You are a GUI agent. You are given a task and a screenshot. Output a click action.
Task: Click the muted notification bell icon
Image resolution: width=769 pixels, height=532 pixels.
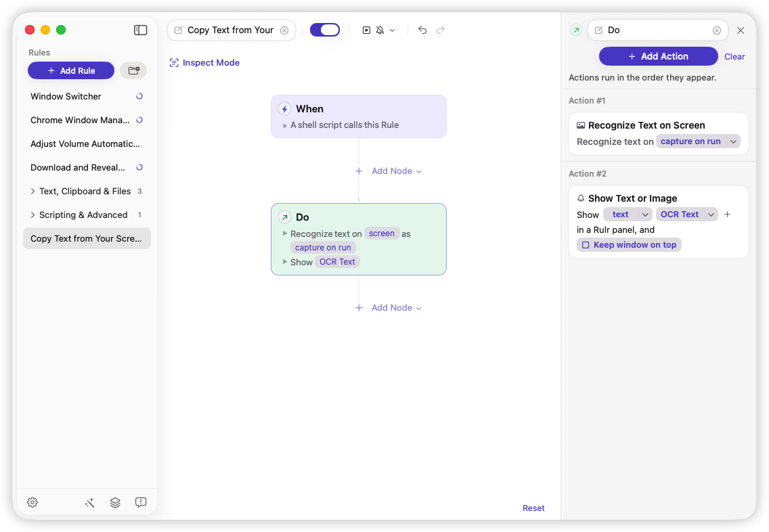pyautogui.click(x=380, y=30)
